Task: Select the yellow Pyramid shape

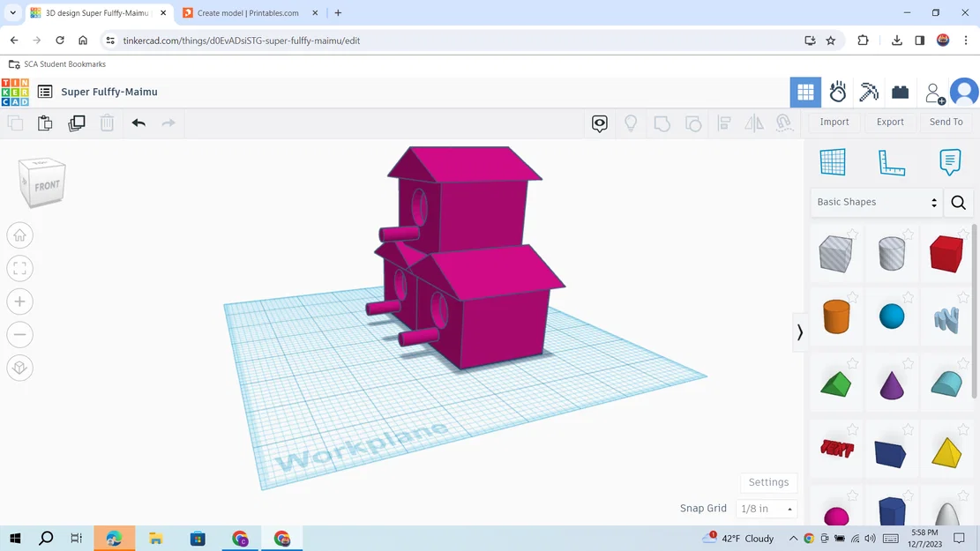Action: [x=946, y=452]
